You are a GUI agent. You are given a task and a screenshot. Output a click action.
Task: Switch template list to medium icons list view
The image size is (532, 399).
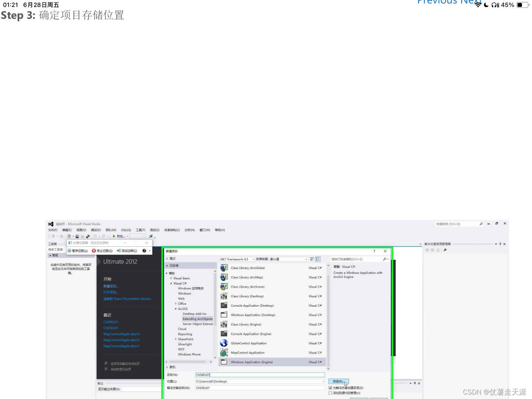coord(318,259)
